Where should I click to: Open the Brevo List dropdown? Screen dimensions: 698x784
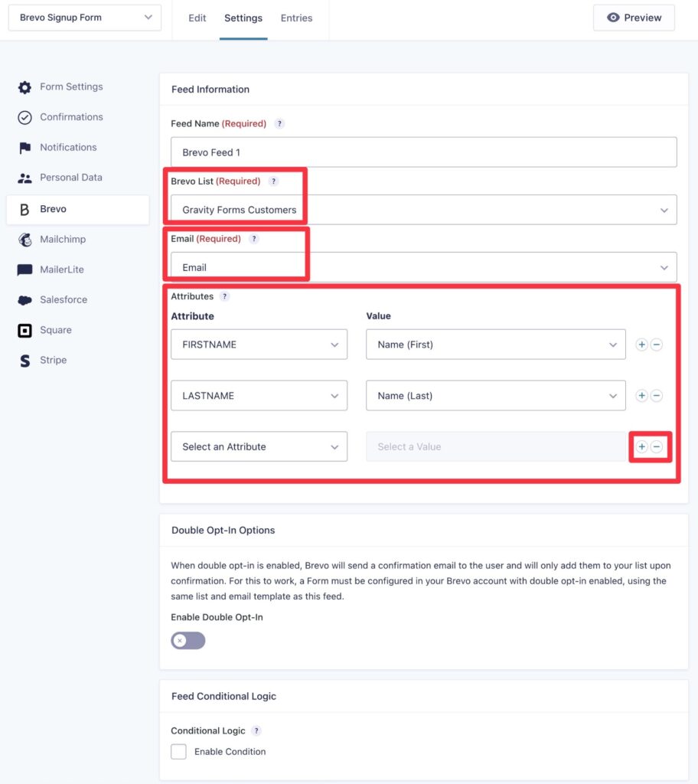coord(423,209)
